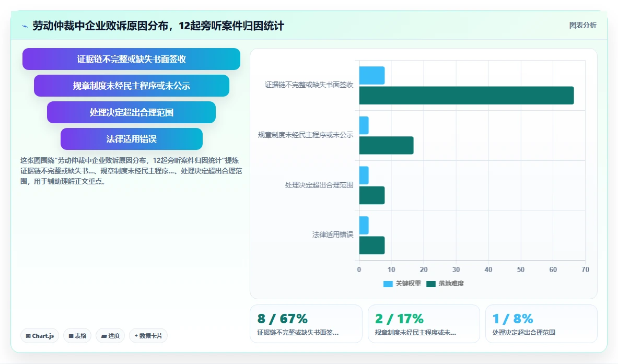Select the 规章制度未经民主程序或未公示 funnel bar
This screenshot has height=364, width=618.
(131, 86)
